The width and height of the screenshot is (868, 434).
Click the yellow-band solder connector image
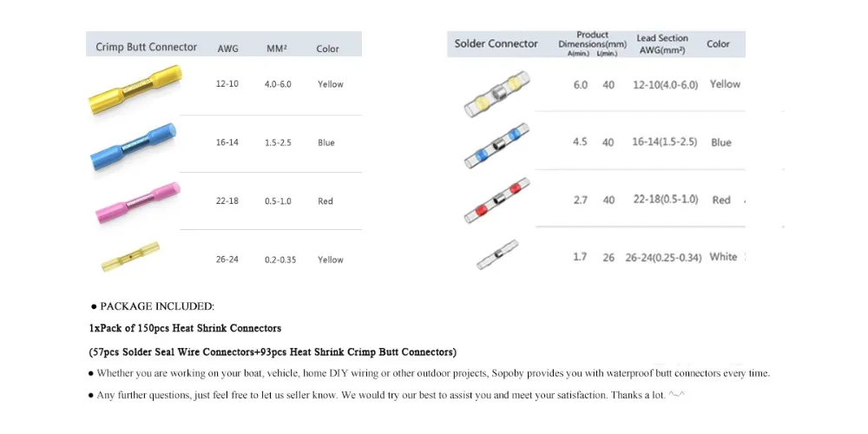pyautogui.click(x=496, y=94)
